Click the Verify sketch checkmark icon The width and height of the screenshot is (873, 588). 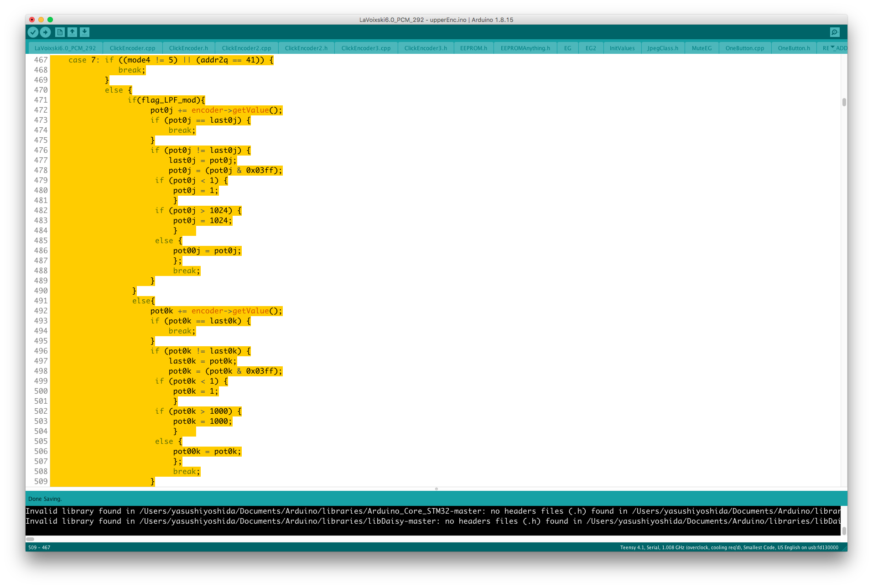click(x=33, y=32)
